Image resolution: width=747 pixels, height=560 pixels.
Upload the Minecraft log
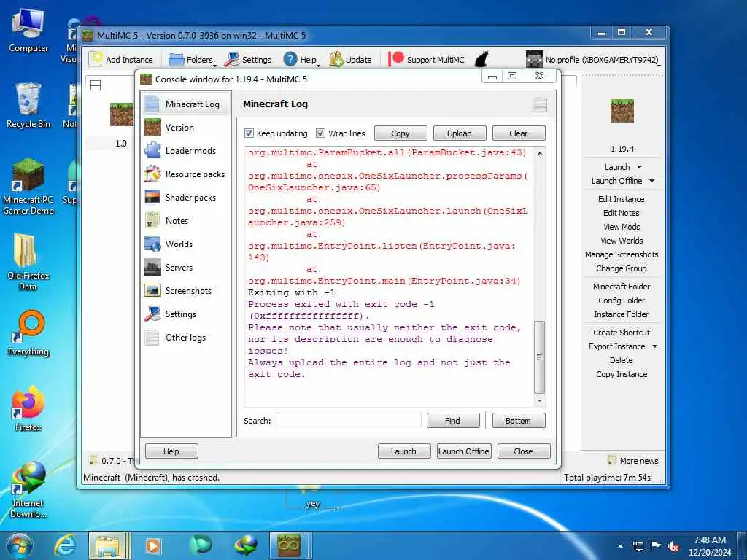460,133
